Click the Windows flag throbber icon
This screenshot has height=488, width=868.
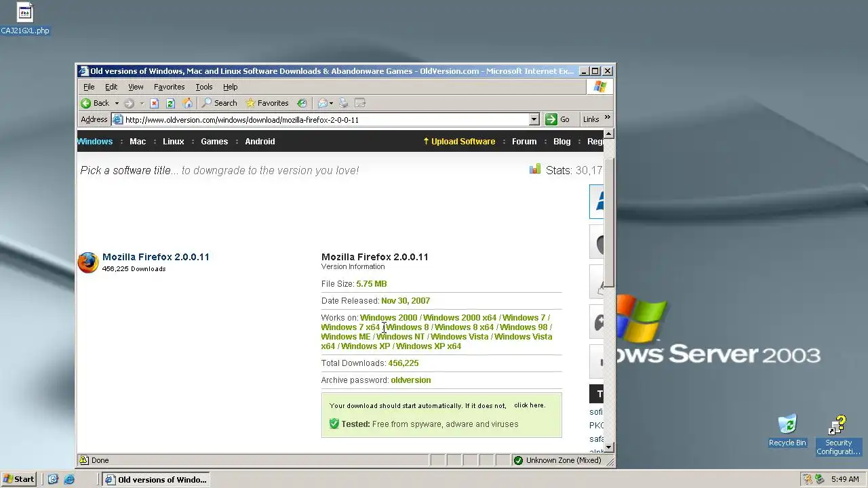pyautogui.click(x=600, y=87)
